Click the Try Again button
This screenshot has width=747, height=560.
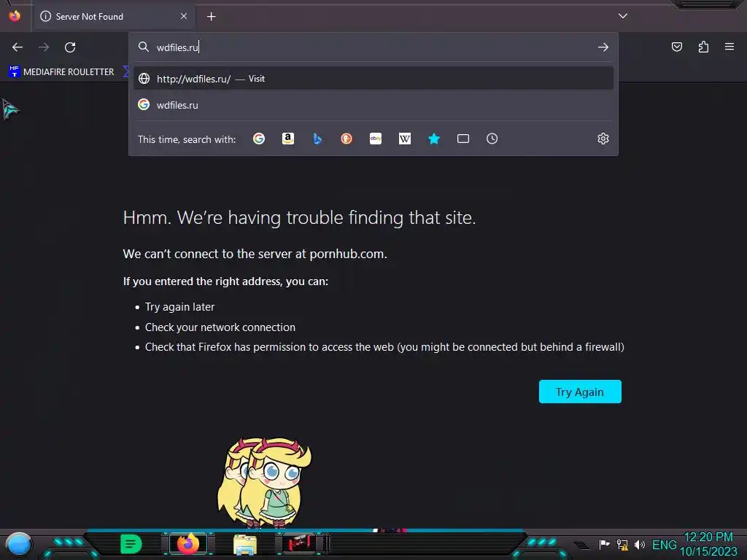[x=580, y=392]
